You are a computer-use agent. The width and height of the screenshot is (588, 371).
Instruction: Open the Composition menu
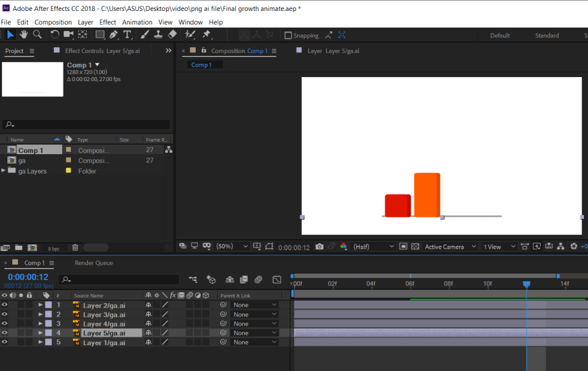(x=53, y=22)
